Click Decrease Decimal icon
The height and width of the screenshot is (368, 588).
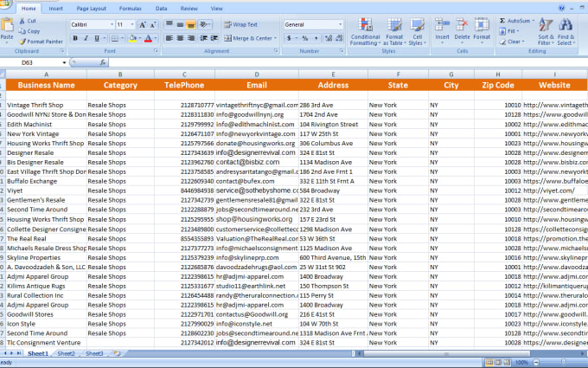click(x=339, y=38)
